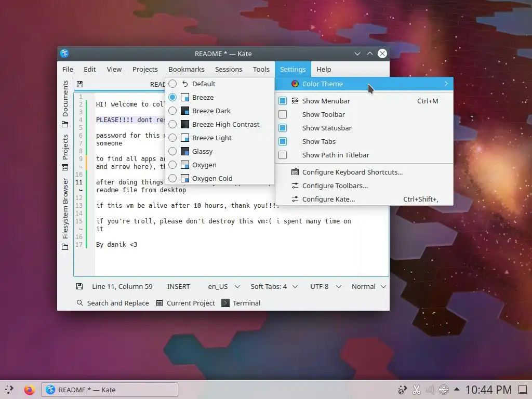This screenshot has width=532, height=399.
Task: Open the clipboard scissors tray icon
Action: (416, 390)
